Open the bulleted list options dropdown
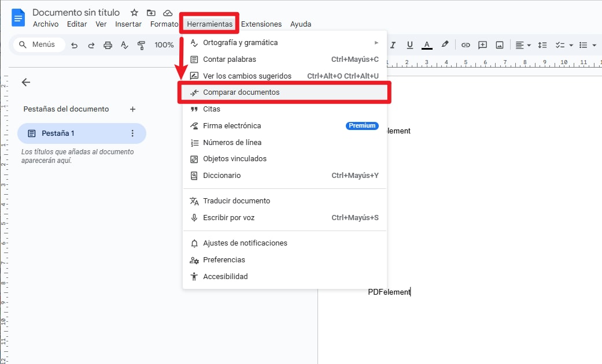This screenshot has height=364, width=602. point(593,44)
